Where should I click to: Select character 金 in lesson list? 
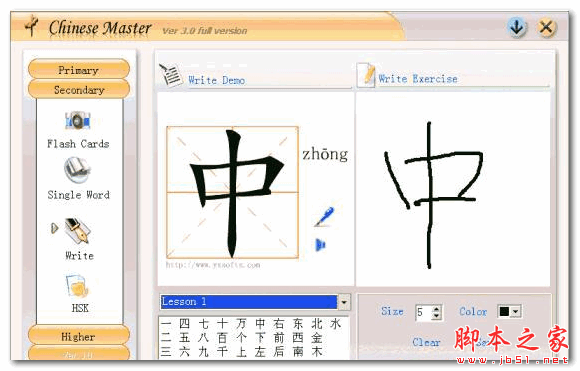point(317,338)
